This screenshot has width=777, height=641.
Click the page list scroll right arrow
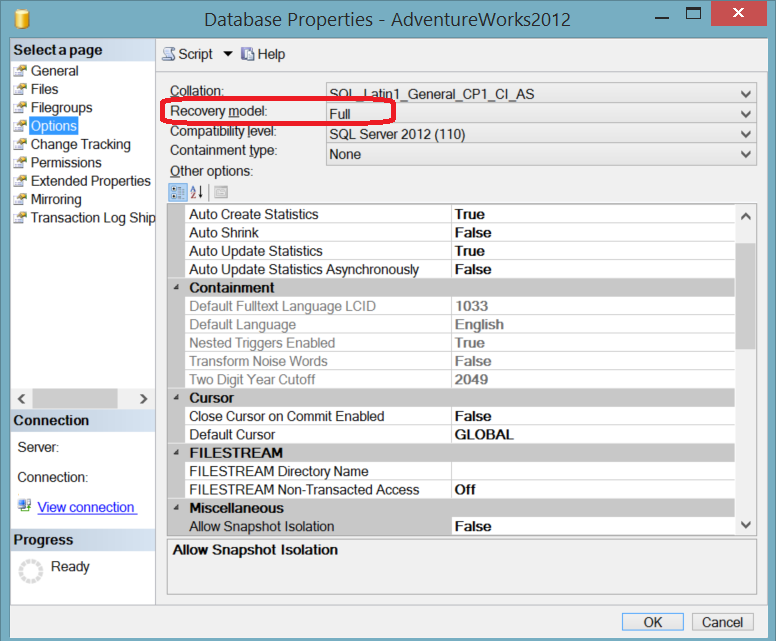click(x=143, y=399)
